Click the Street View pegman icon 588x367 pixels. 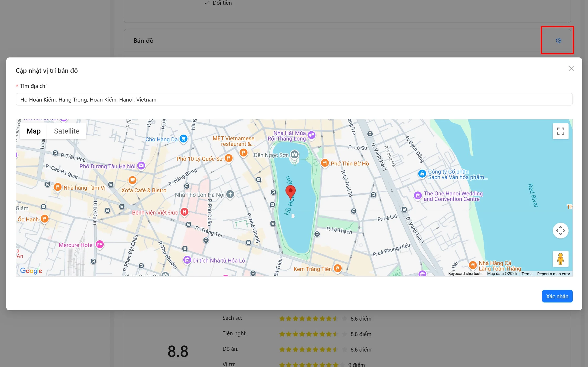(560, 259)
